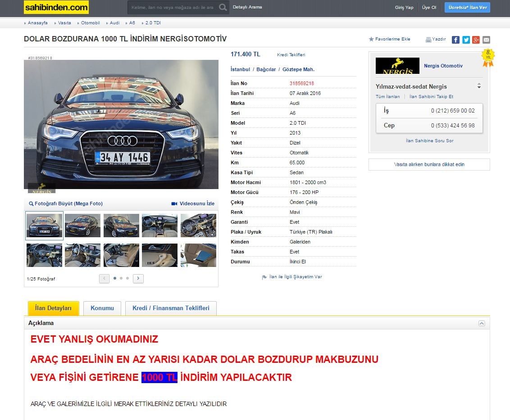Share listing on Facebook
The height and width of the screenshot is (420, 510).
click(x=455, y=40)
